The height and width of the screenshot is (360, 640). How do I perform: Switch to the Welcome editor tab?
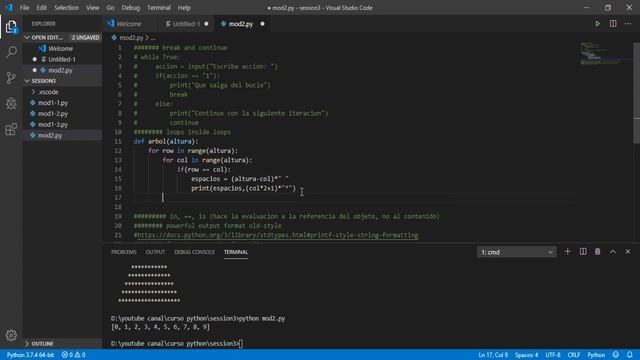pyautogui.click(x=129, y=24)
